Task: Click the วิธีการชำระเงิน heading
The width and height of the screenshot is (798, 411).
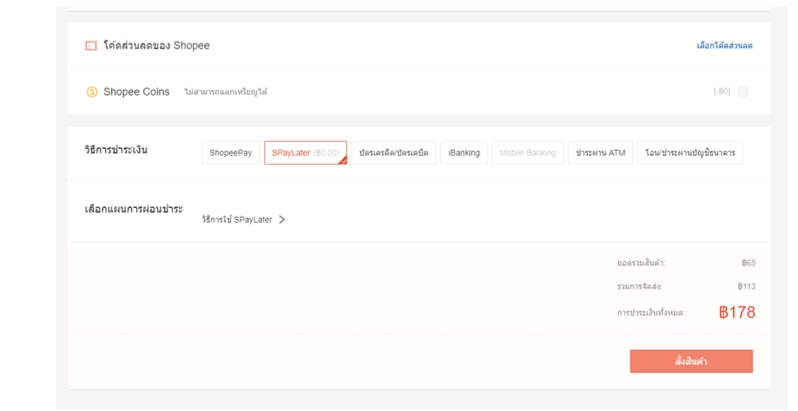Action: click(116, 150)
